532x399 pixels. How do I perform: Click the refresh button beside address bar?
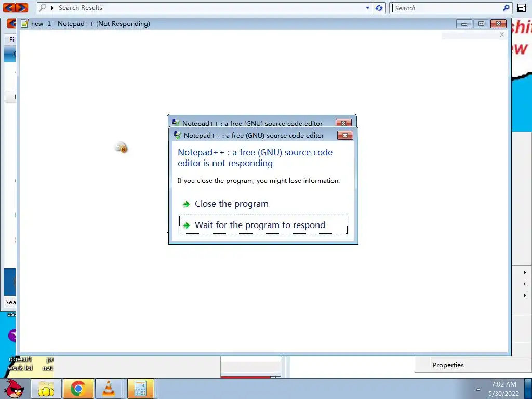(379, 8)
